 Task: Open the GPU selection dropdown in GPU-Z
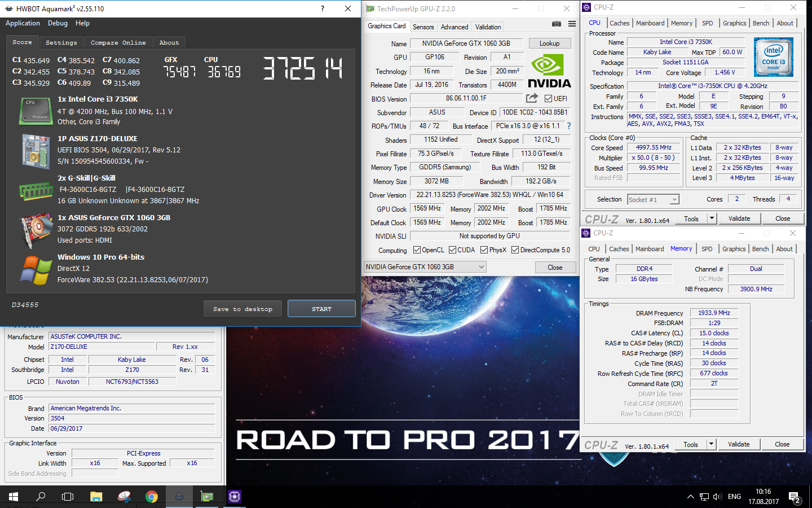425,267
